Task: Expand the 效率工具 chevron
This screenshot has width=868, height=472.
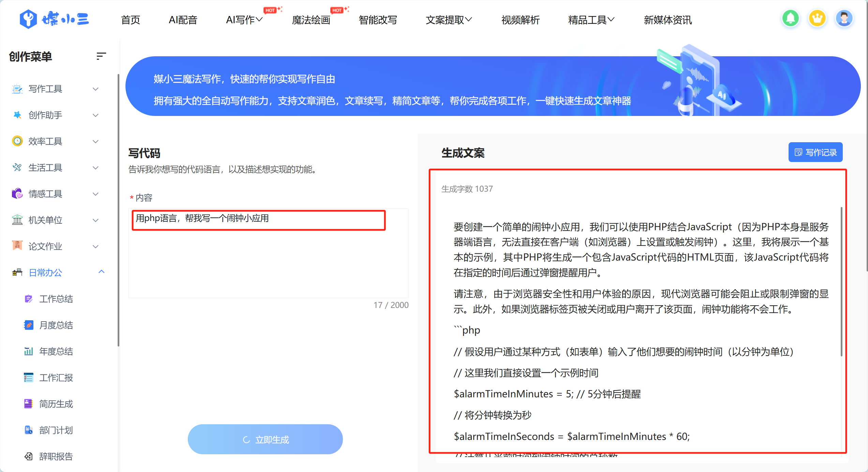Action: (96, 142)
